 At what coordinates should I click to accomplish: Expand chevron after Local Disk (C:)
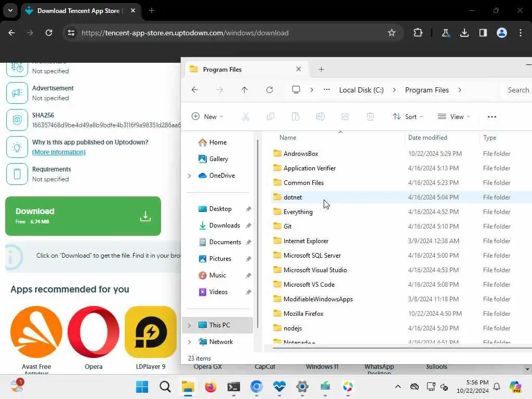(394, 90)
